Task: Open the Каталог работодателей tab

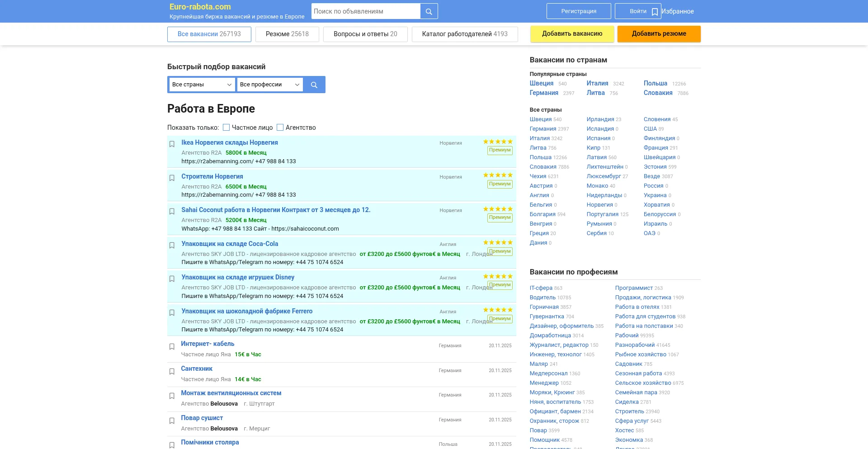Action: pyautogui.click(x=464, y=34)
